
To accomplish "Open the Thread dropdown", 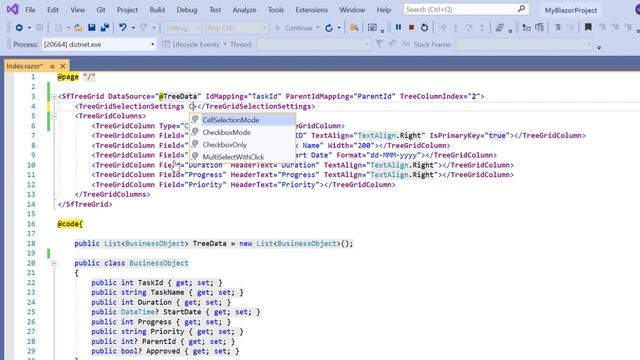I will pyautogui.click(x=313, y=44).
